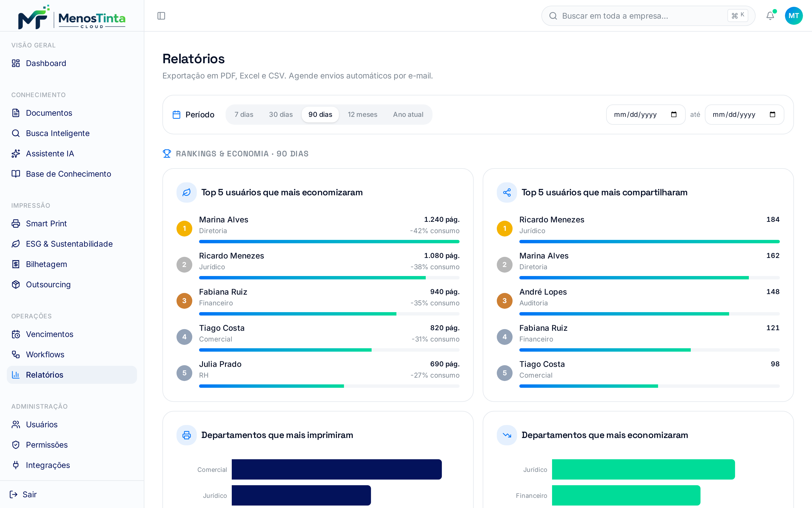Click the MenosTinta Cloud logo
The height and width of the screenshot is (508, 812).
coord(72,17)
